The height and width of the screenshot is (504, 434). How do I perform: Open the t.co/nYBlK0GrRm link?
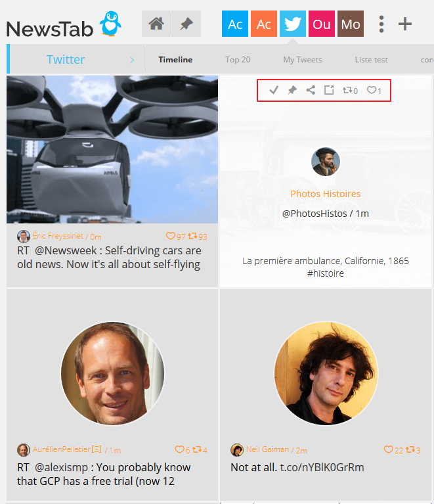[x=322, y=467]
